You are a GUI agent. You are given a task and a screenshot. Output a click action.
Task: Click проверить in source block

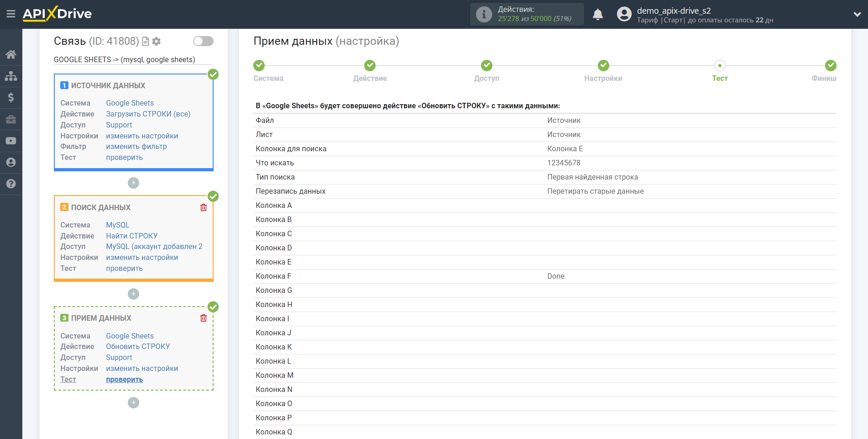[124, 157]
